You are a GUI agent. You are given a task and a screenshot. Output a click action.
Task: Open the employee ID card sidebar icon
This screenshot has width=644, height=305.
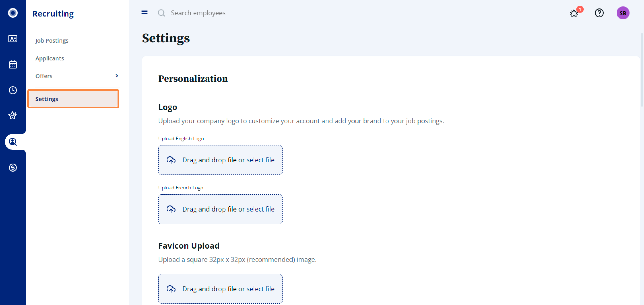(x=13, y=39)
